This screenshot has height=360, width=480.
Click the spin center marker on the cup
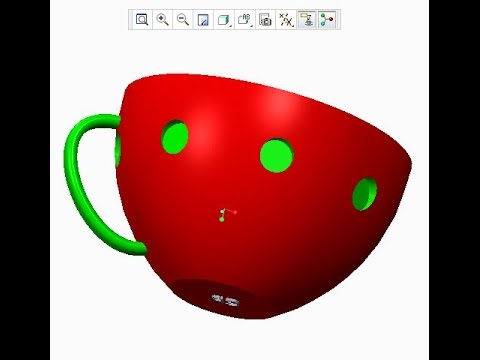[x=227, y=215]
